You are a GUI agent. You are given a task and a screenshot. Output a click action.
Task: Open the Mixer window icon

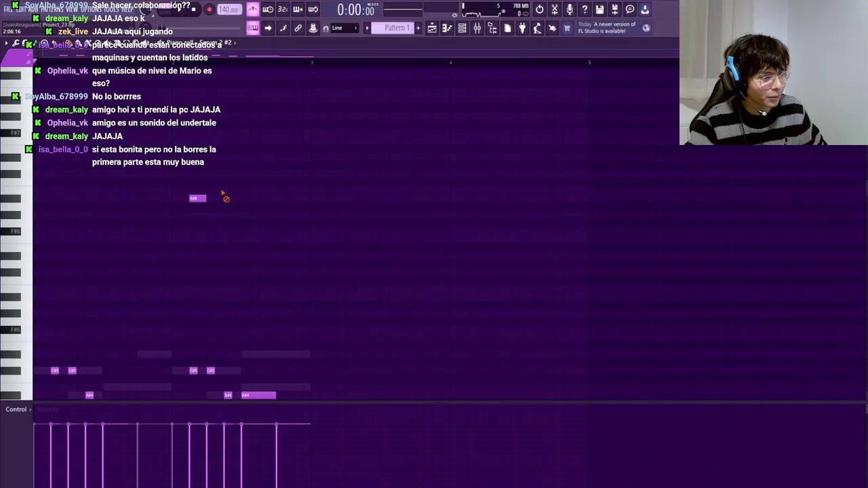(477, 28)
